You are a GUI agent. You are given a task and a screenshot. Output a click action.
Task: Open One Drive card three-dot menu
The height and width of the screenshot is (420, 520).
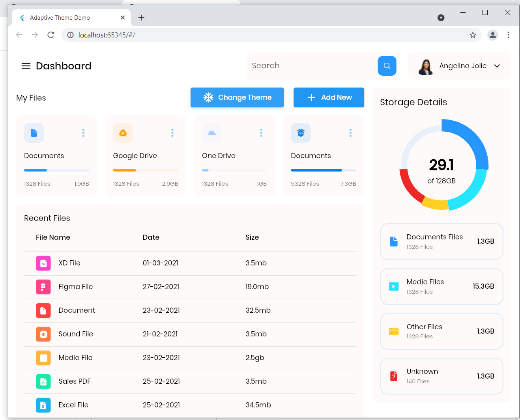(261, 133)
